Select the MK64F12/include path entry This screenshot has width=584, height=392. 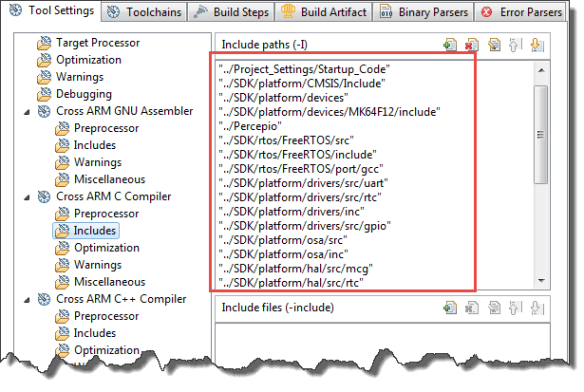pyautogui.click(x=329, y=112)
